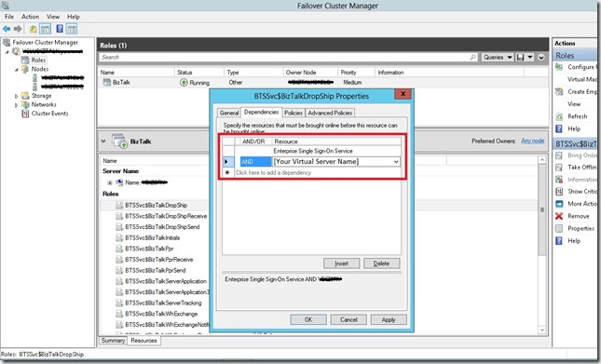Click Networks tree icon
This screenshot has width=601, height=364.
point(25,104)
